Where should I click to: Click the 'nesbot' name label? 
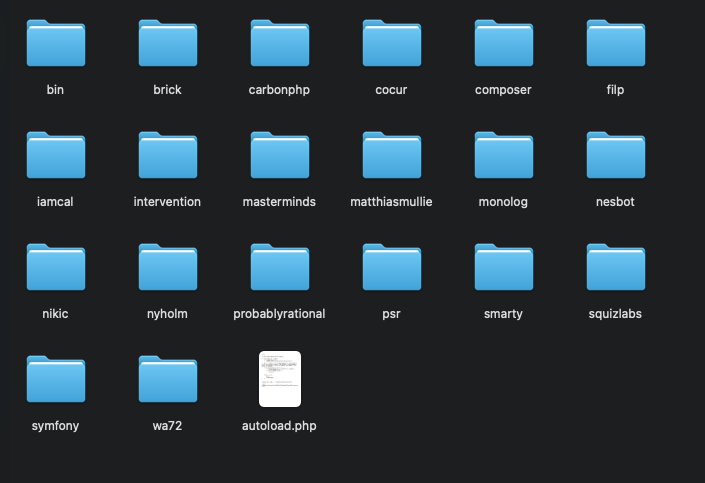coord(615,201)
